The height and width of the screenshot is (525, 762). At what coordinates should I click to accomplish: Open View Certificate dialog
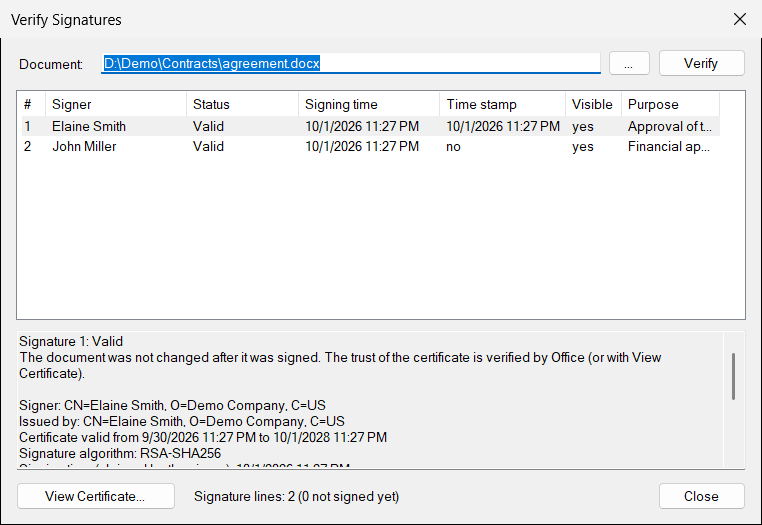96,496
